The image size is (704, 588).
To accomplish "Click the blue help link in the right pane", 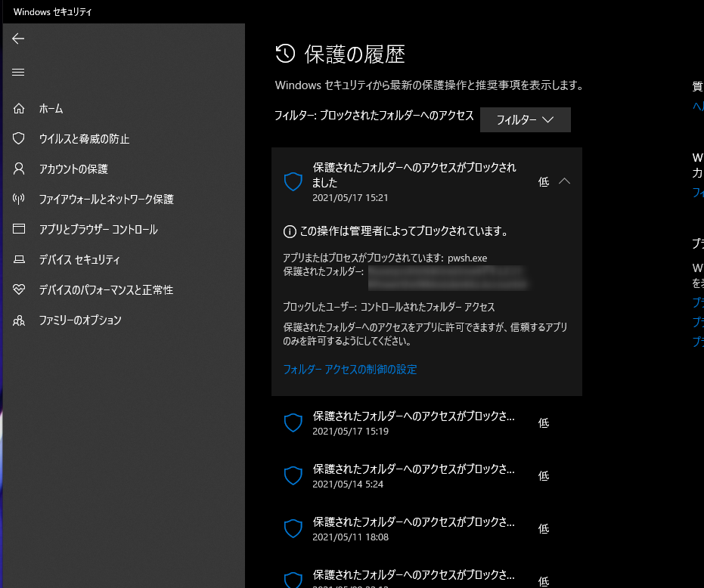I will pos(697,108).
